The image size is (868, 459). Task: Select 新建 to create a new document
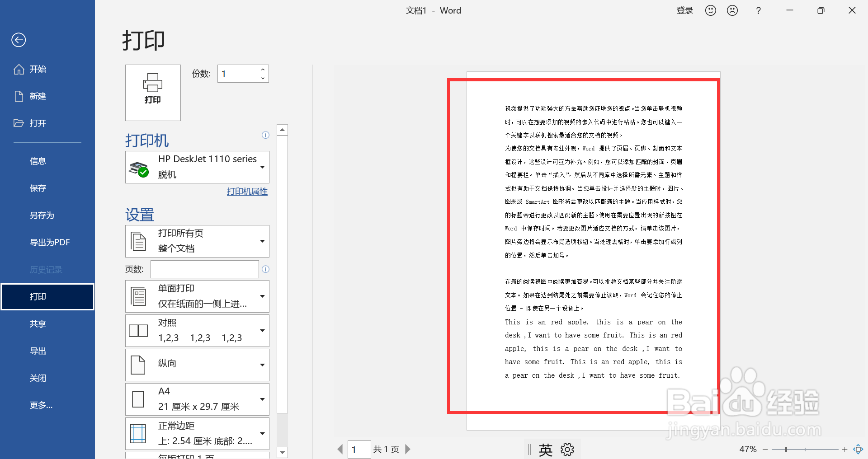pos(30,96)
